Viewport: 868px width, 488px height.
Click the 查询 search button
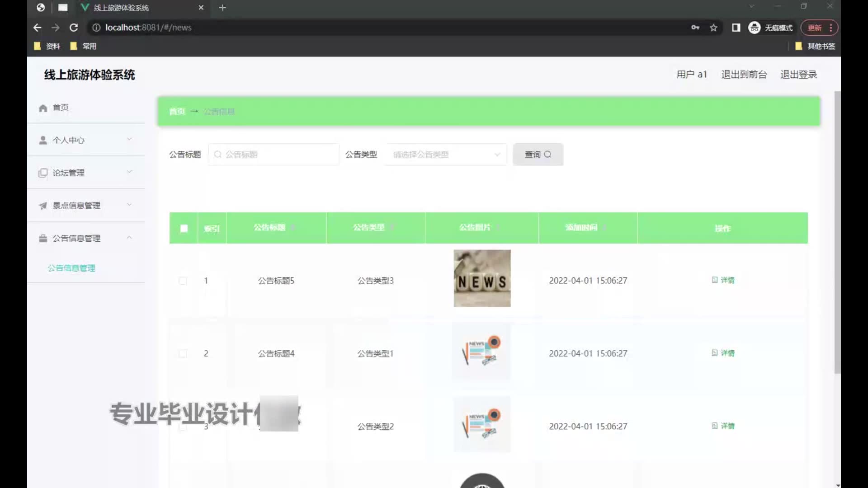(538, 155)
